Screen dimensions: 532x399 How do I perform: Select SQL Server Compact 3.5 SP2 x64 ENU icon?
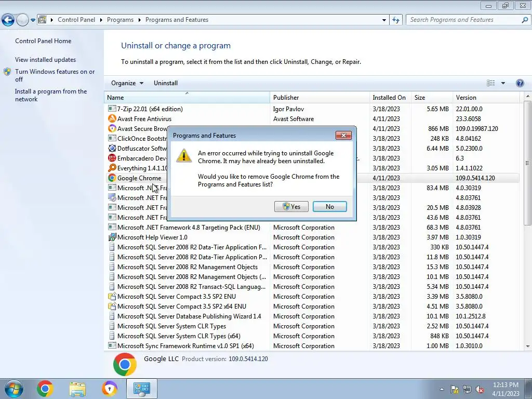[x=112, y=306]
